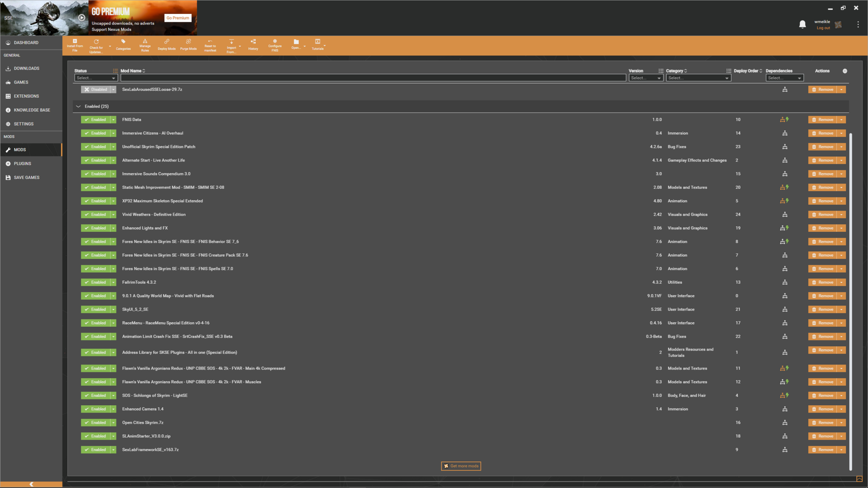Toggle Enabled for SkyUI_5_2_SE
868x488 pixels.
click(95, 310)
